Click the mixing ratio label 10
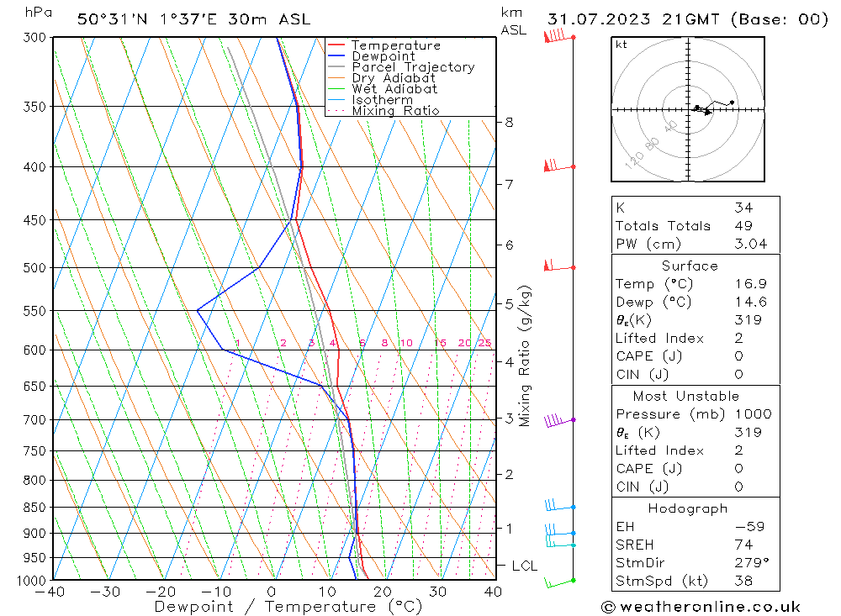 [x=406, y=343]
